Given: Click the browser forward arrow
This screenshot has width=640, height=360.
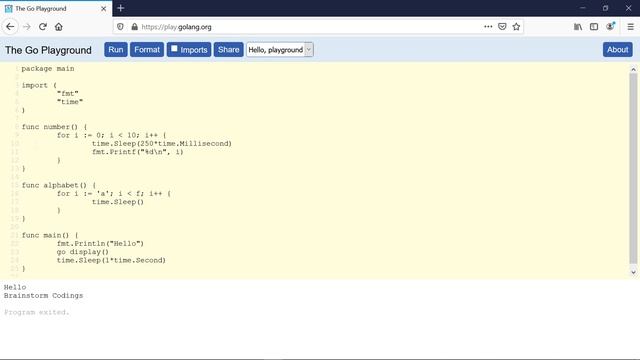Looking at the screenshot, I should (x=27, y=27).
